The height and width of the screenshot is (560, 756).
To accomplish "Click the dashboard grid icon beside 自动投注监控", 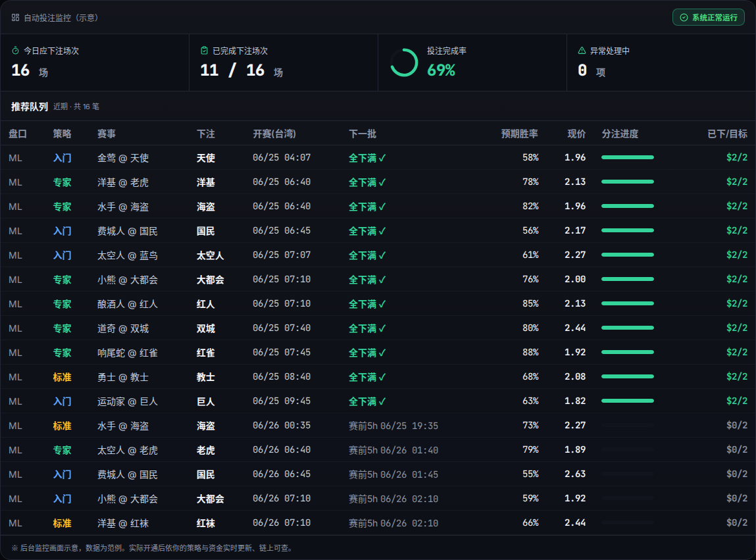I will [x=15, y=17].
